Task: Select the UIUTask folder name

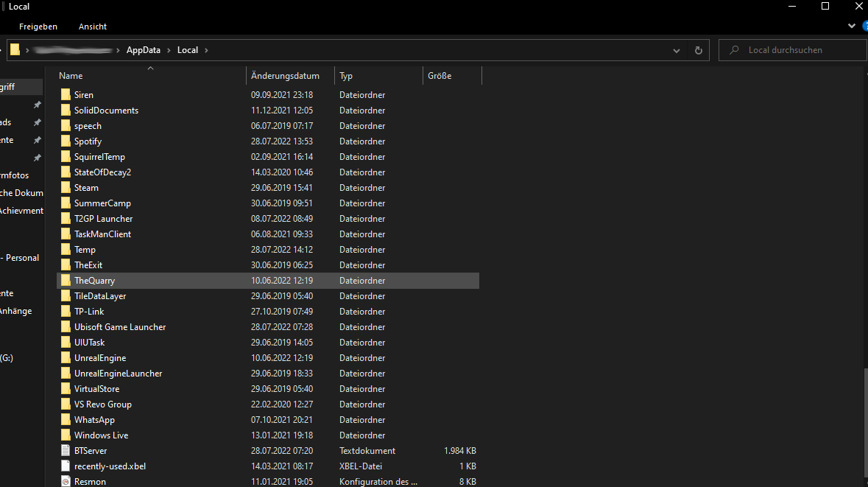Action: tap(90, 343)
